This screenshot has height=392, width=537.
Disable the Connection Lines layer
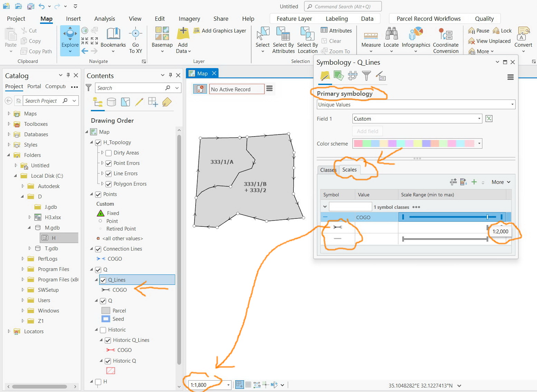98,249
